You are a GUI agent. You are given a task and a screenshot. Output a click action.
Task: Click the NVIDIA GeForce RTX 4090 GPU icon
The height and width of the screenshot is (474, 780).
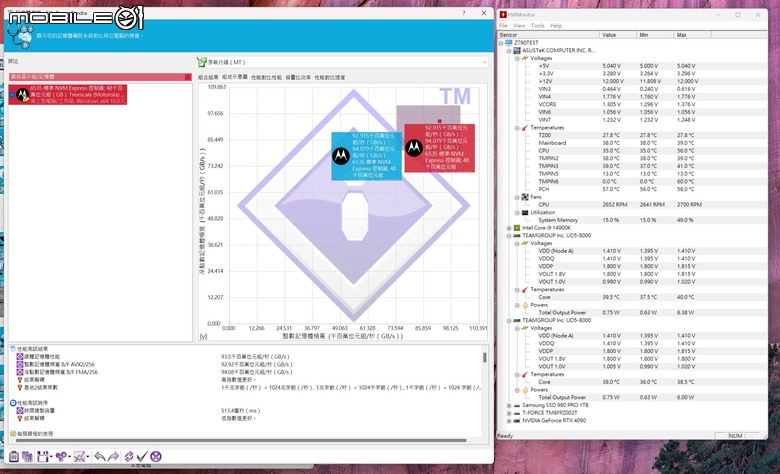pos(517,421)
